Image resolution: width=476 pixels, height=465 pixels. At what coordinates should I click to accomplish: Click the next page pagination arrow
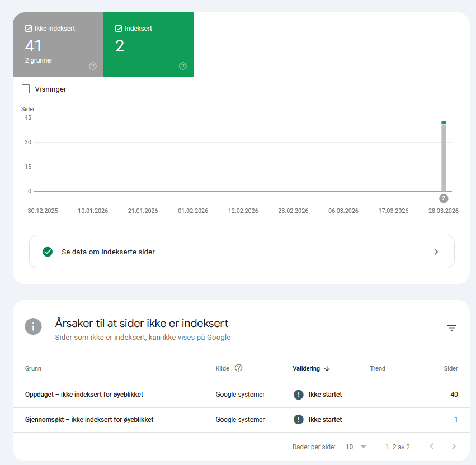[454, 447]
